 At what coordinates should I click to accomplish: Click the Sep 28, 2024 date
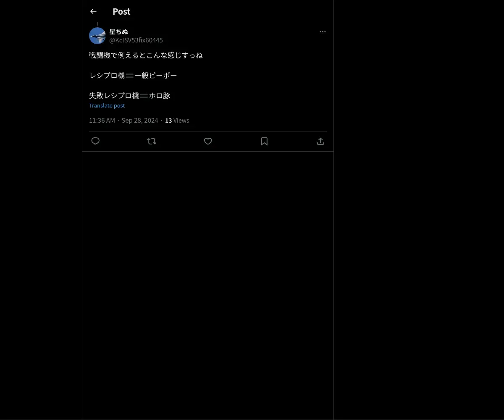(x=140, y=120)
